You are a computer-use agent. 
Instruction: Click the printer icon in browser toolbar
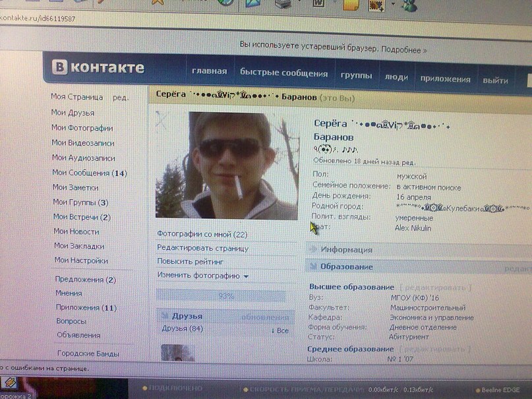(283, 4)
